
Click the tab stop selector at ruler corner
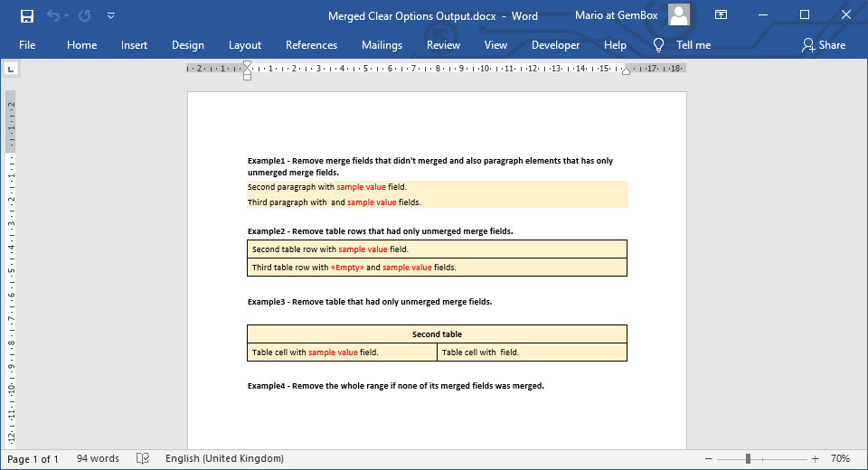(x=11, y=69)
